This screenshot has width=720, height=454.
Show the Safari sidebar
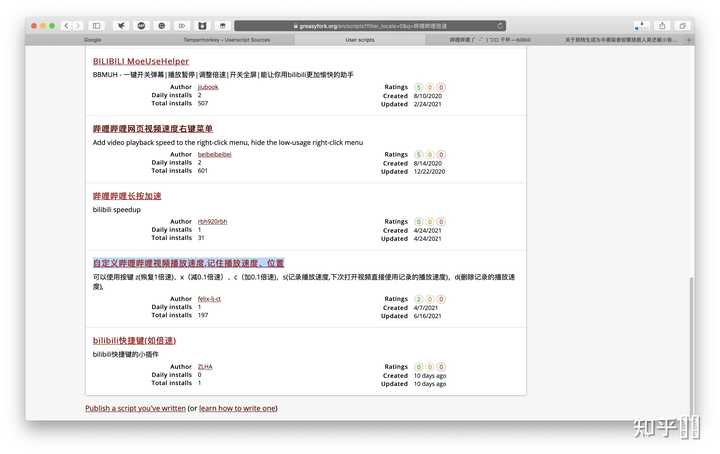point(96,26)
